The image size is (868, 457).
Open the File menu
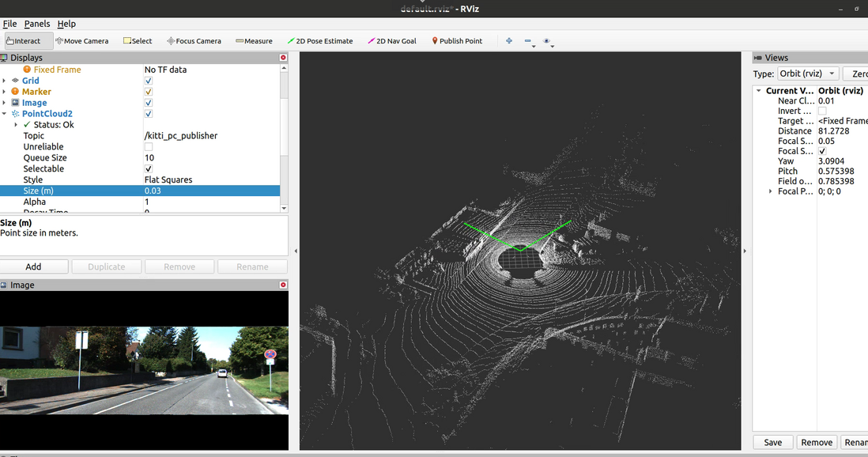[10, 24]
